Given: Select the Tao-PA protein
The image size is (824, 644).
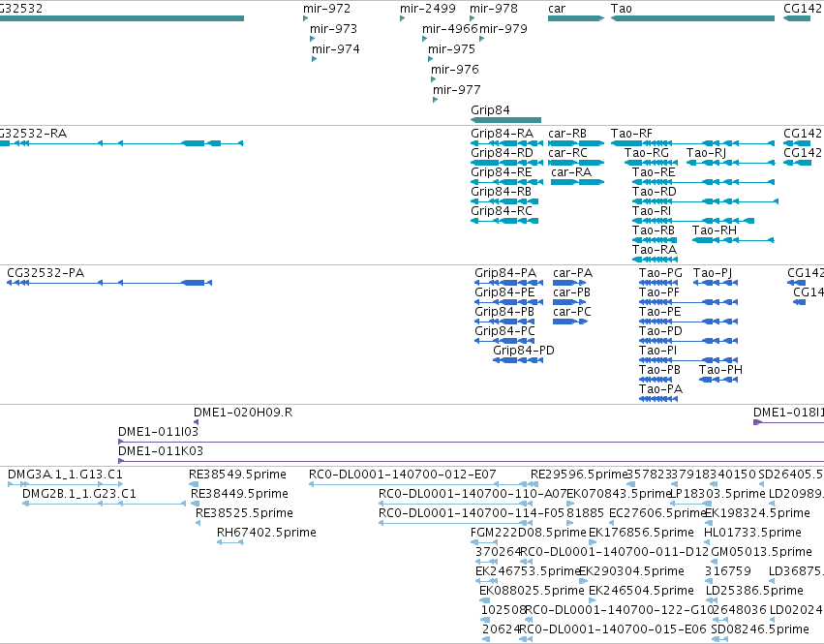Looking at the screenshot, I should tap(658, 399).
